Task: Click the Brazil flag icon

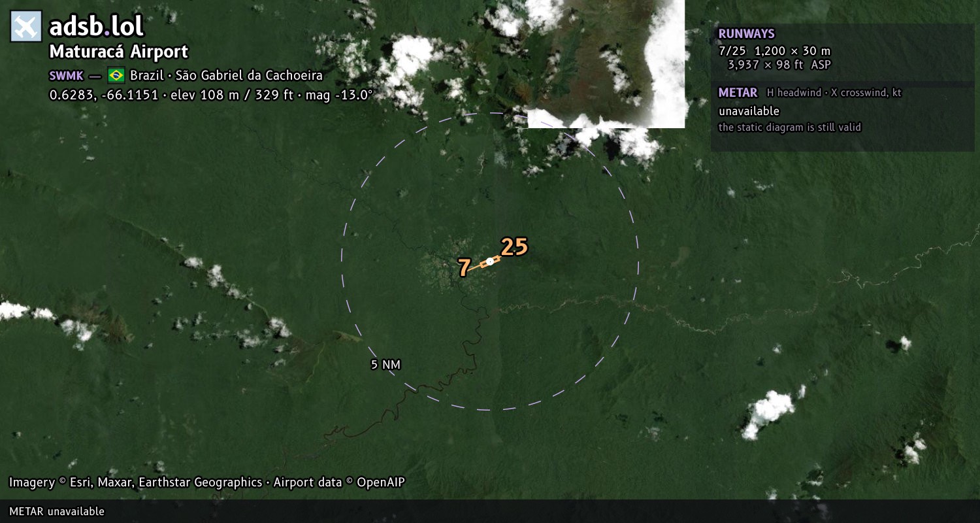Action: (x=116, y=75)
